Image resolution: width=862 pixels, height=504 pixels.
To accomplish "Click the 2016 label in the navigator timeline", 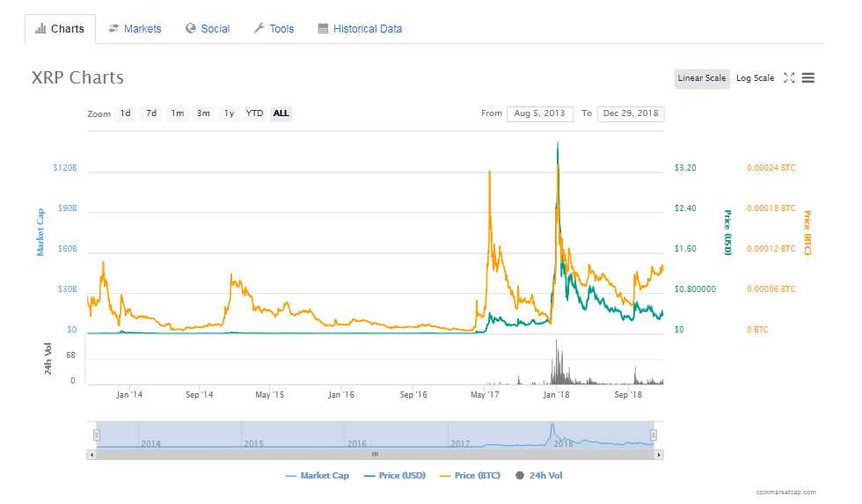I will [357, 443].
